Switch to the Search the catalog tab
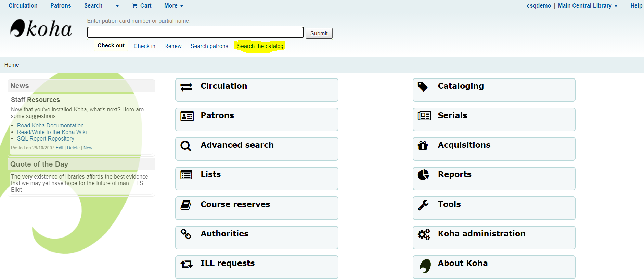 [x=260, y=46]
